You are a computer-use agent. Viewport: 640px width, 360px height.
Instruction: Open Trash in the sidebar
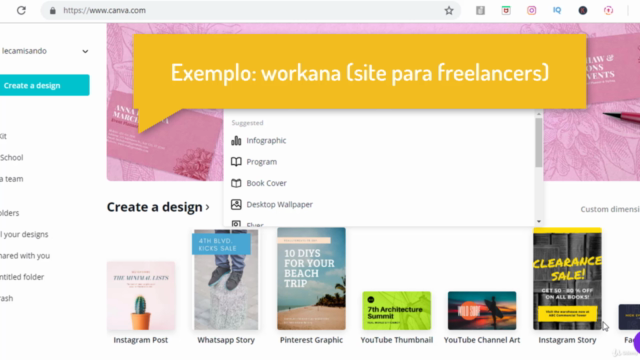pyautogui.click(x=7, y=298)
